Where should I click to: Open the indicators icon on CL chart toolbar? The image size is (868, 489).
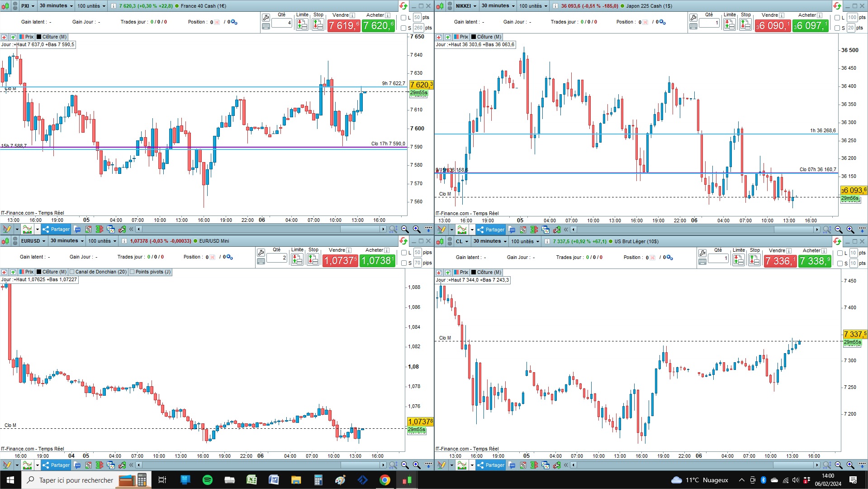coord(462,465)
